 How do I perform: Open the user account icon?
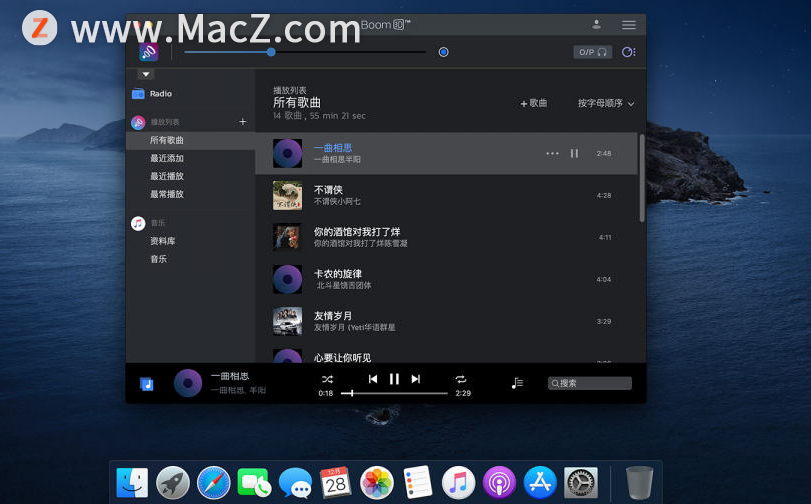click(x=596, y=24)
